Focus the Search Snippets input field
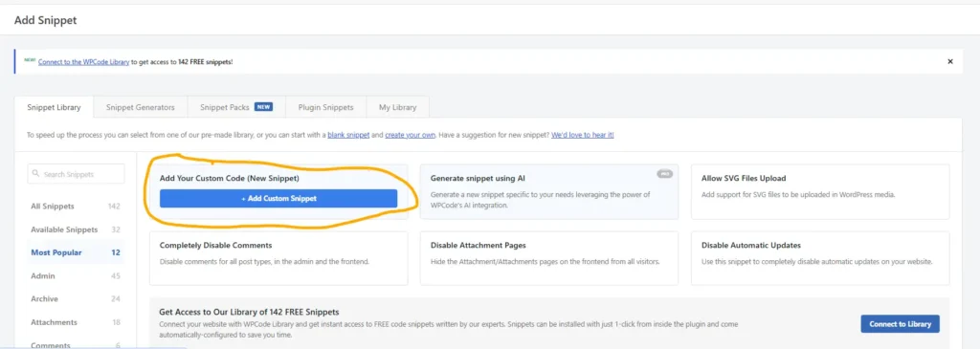The height and width of the screenshot is (349, 980). [76, 174]
